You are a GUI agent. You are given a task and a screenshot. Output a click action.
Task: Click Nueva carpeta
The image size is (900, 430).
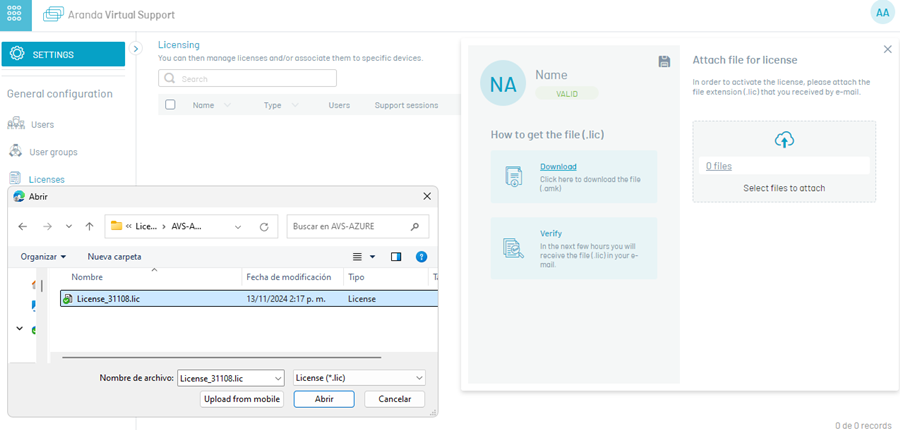tap(114, 257)
